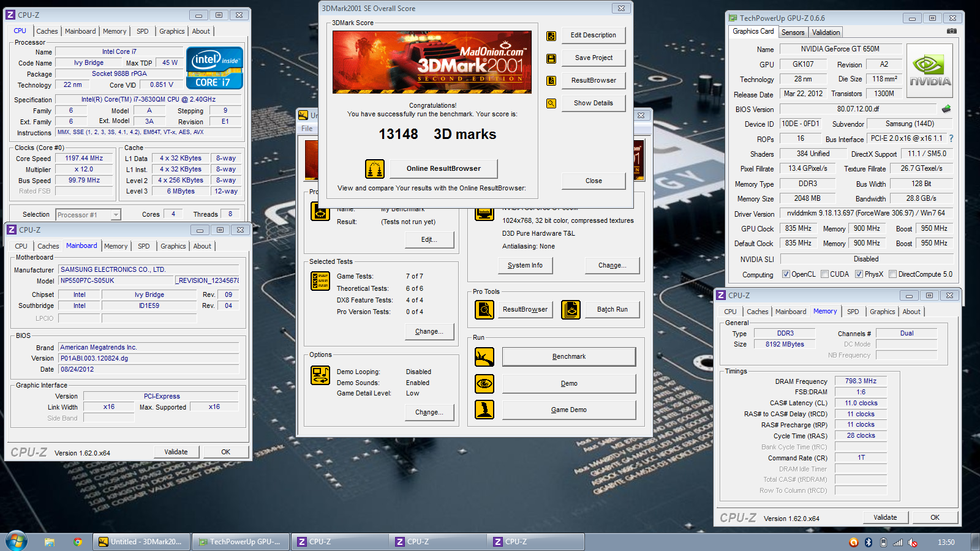This screenshot has width=980, height=551.
Task: Click Edit button under project name
Action: tap(429, 240)
